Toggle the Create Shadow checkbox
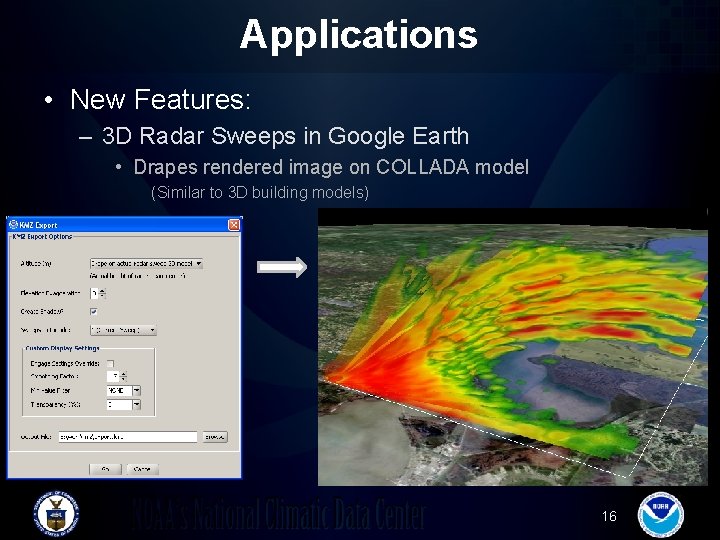This screenshot has height=540, width=720. pos(94,312)
